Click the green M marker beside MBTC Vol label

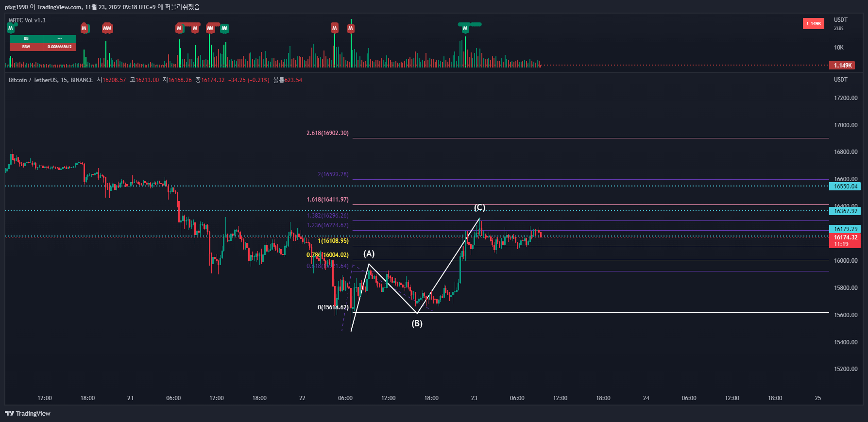(x=11, y=28)
